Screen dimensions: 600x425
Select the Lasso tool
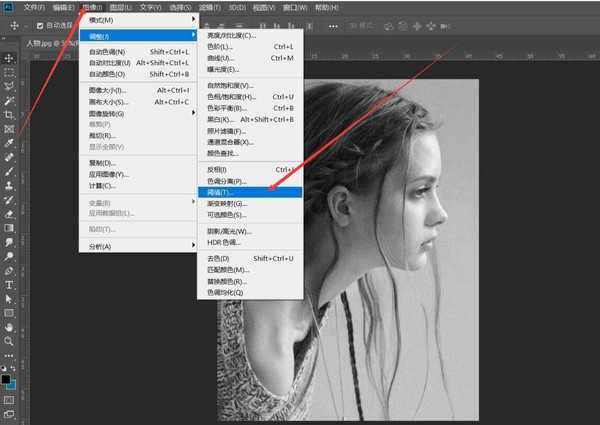coord(9,87)
